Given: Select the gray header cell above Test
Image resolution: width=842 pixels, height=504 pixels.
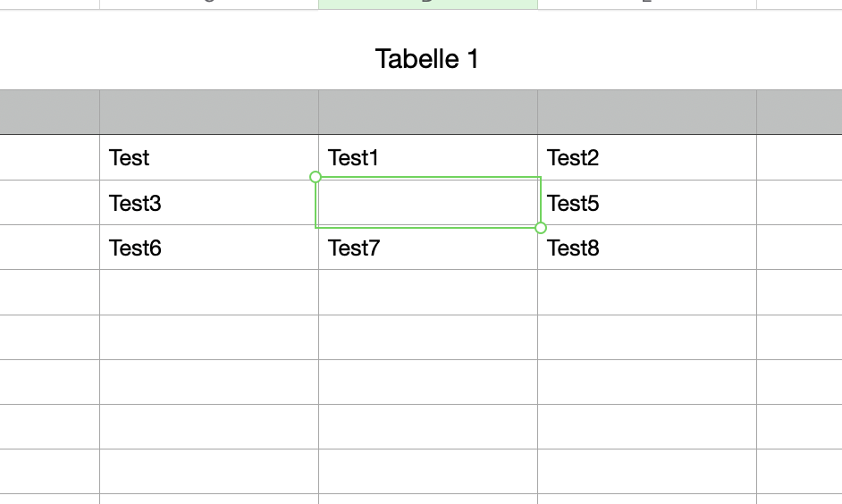Looking at the screenshot, I should point(208,112).
